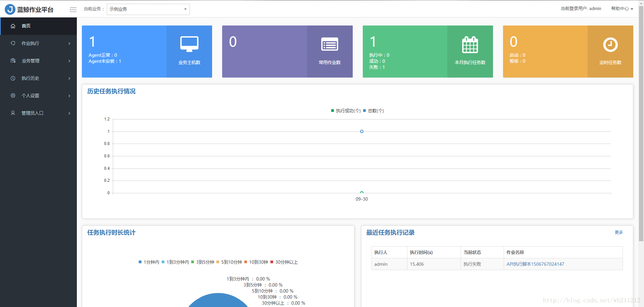Expand 执行历史 with its chevron arrow
Viewport: 644px width, 307px height.
point(69,79)
